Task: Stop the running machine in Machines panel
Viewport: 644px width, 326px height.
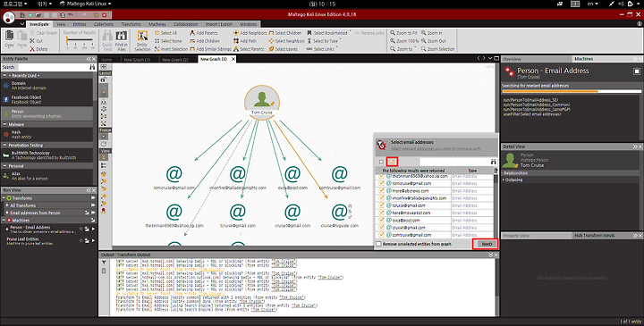Action: [x=637, y=71]
